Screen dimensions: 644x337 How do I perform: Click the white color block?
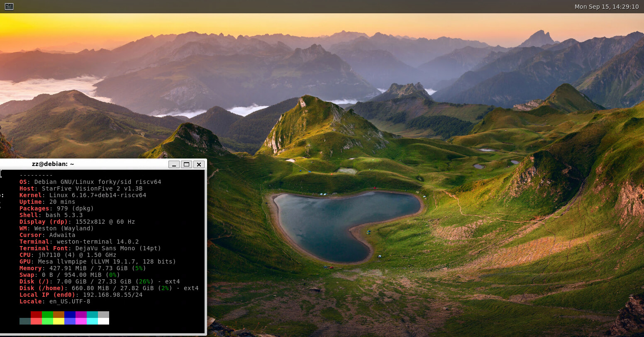103,321
